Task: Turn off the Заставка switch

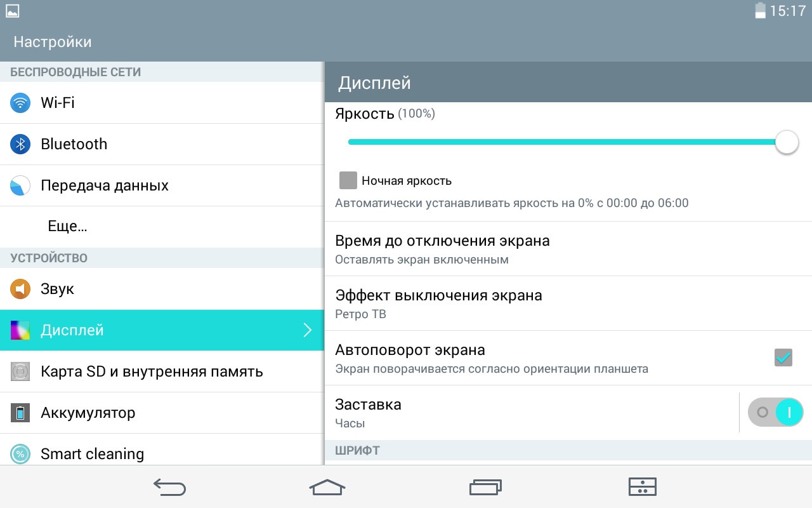Action: click(x=775, y=412)
